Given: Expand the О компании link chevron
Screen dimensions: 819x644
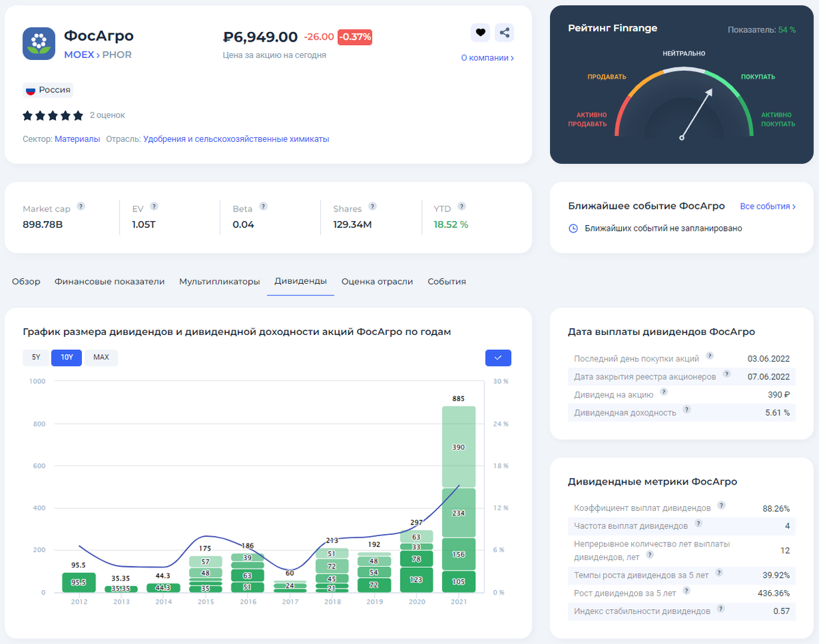Looking at the screenshot, I should click(x=512, y=58).
